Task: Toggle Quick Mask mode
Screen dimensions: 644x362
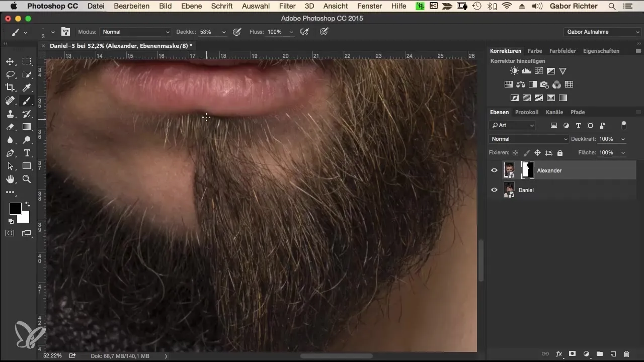Action: point(10,233)
